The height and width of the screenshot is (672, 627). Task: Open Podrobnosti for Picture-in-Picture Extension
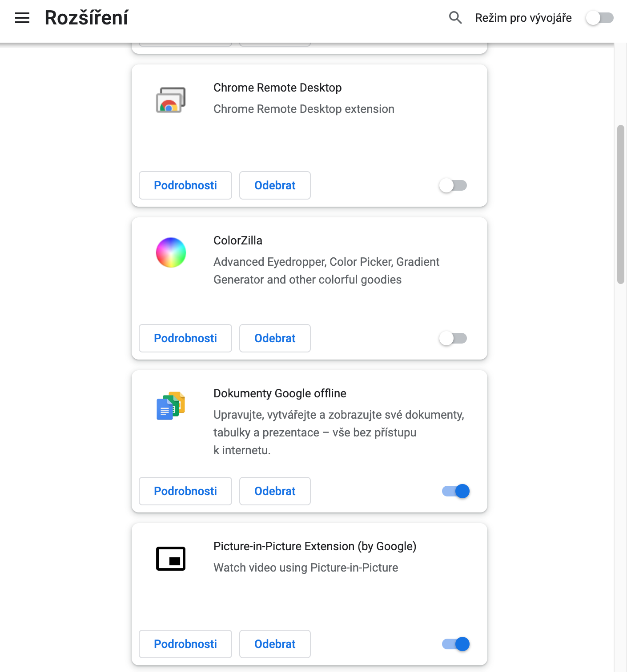[x=185, y=644]
